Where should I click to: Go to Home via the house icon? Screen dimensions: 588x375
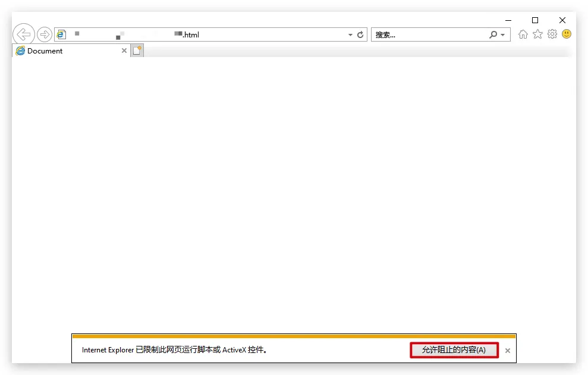tap(523, 34)
